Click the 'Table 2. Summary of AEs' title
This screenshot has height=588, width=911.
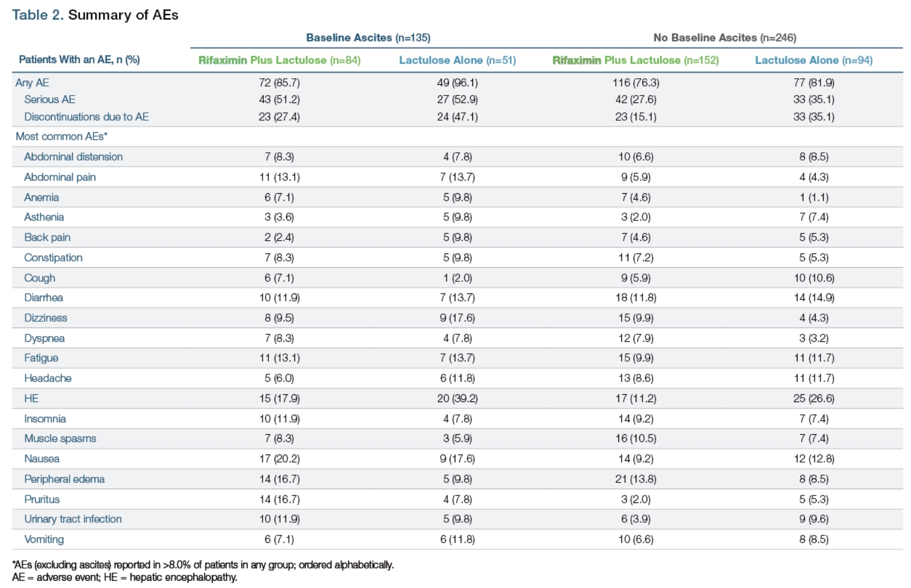(x=95, y=15)
